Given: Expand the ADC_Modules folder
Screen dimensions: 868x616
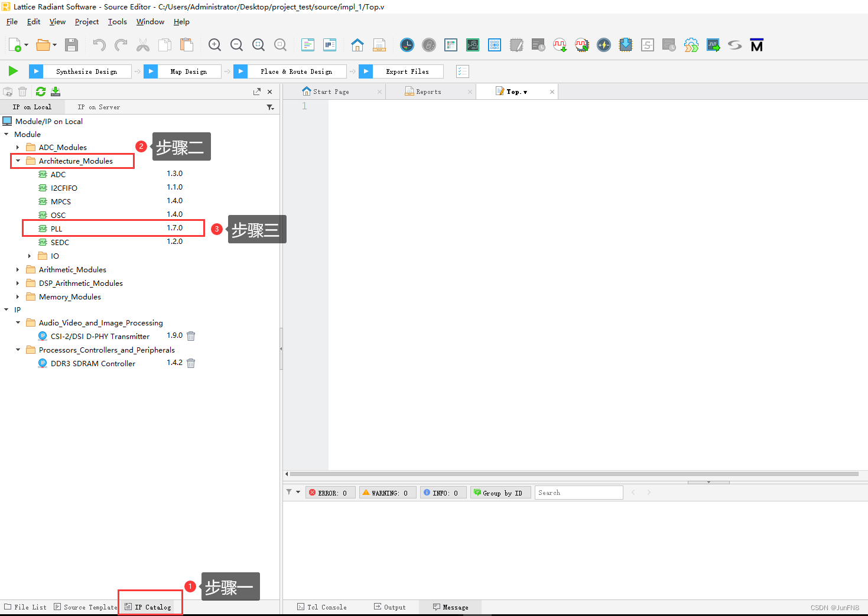Looking at the screenshot, I should click(18, 147).
